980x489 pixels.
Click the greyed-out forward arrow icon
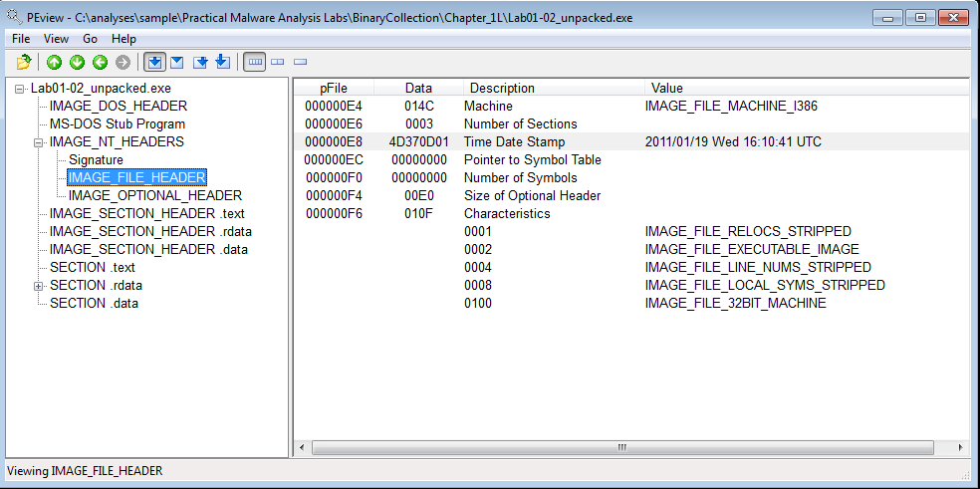coord(122,62)
